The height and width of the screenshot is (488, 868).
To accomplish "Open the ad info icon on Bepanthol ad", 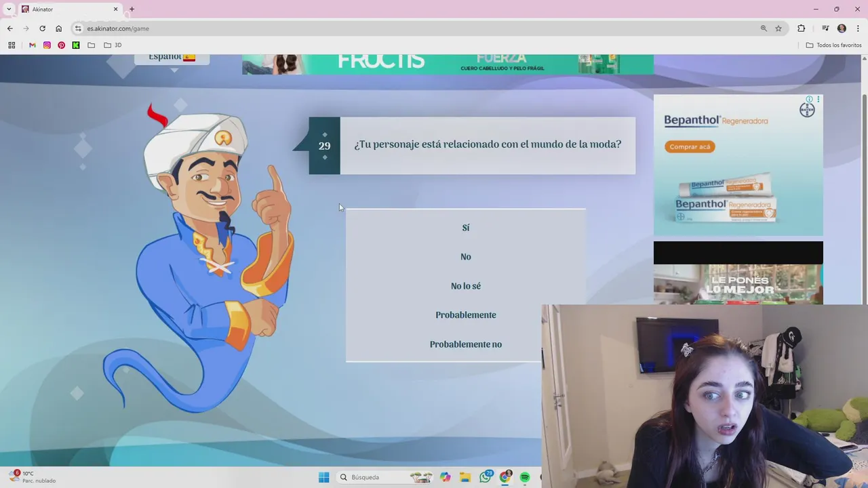I will [809, 99].
